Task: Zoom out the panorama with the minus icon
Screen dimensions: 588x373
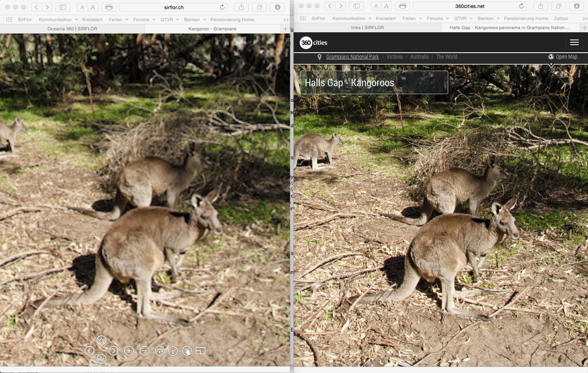Action: 145,351
